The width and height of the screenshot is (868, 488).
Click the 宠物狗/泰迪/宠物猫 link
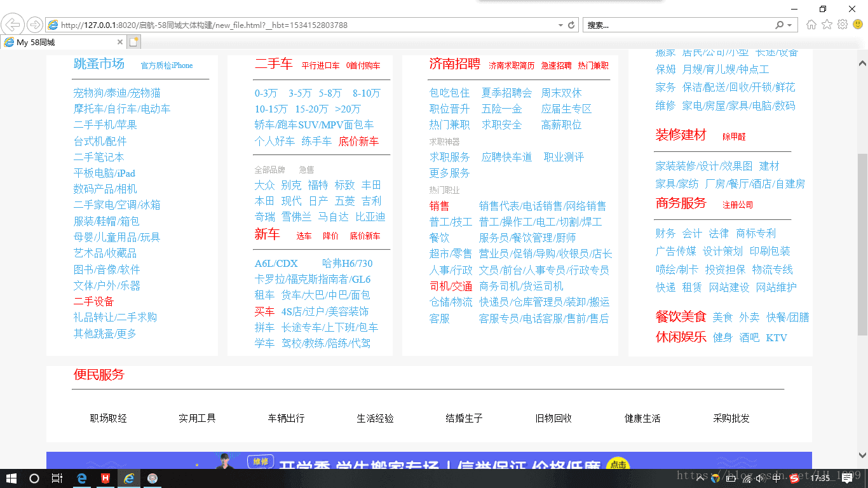click(x=117, y=93)
